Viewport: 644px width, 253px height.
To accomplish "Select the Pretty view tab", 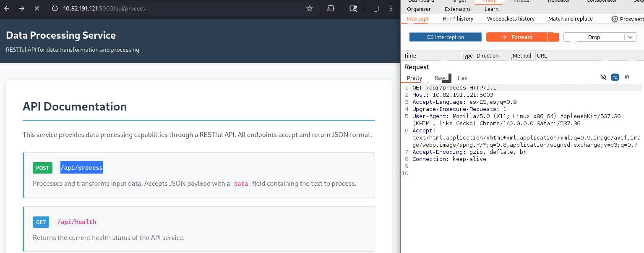I will pyautogui.click(x=415, y=78).
